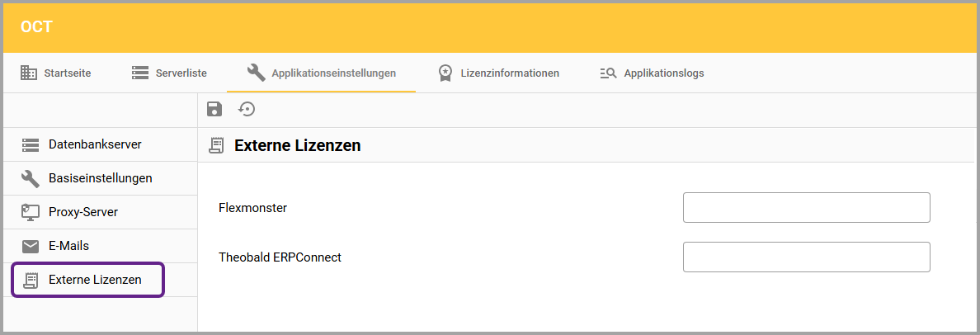980x335 pixels.
Task: Click the Lizenzinformationen badge icon
Action: click(x=445, y=73)
